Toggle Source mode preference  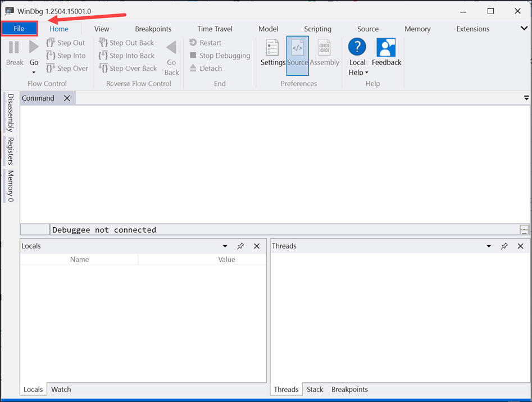click(298, 56)
